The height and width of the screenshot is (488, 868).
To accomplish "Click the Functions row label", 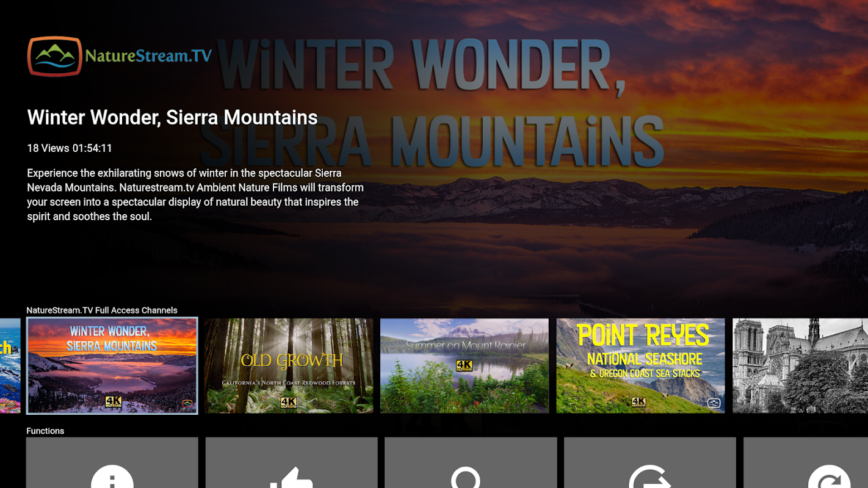I will click(45, 431).
